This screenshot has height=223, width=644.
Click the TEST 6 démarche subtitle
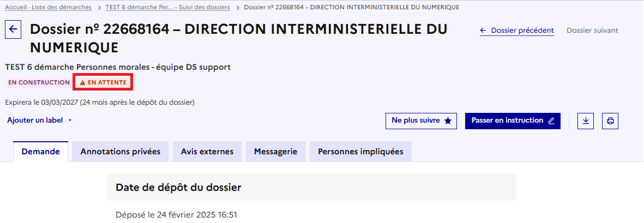pos(118,67)
